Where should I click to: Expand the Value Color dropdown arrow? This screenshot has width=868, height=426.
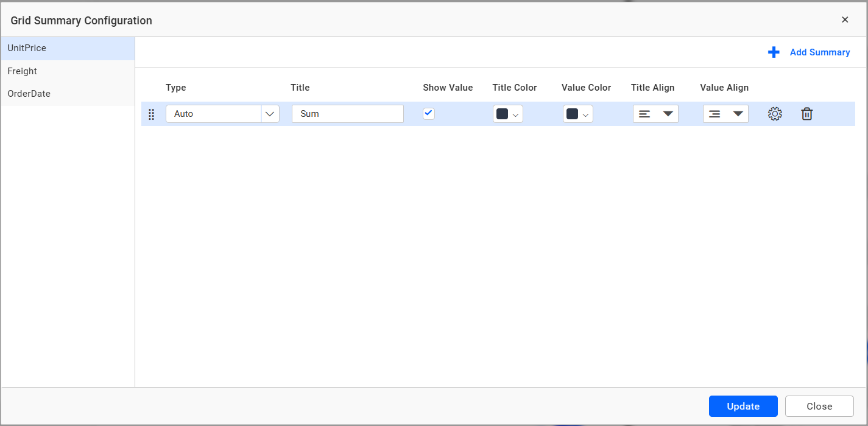585,114
